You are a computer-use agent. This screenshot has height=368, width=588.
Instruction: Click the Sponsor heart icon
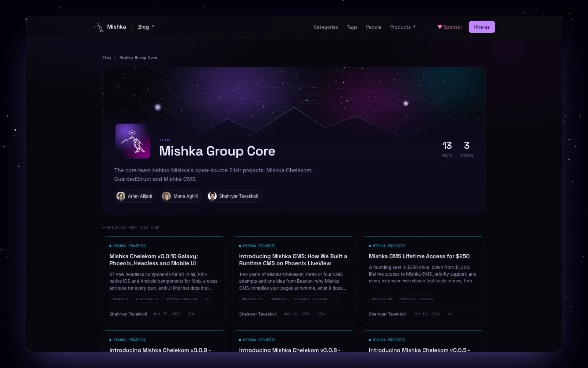point(440,27)
